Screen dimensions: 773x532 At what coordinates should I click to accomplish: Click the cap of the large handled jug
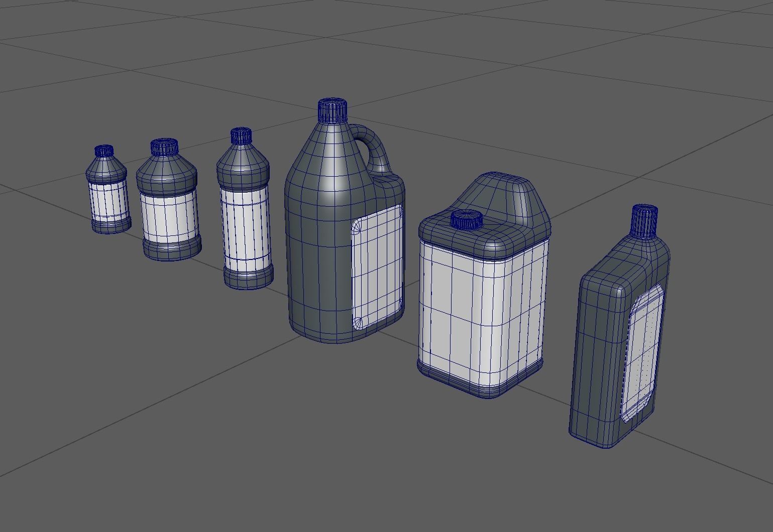(333, 111)
